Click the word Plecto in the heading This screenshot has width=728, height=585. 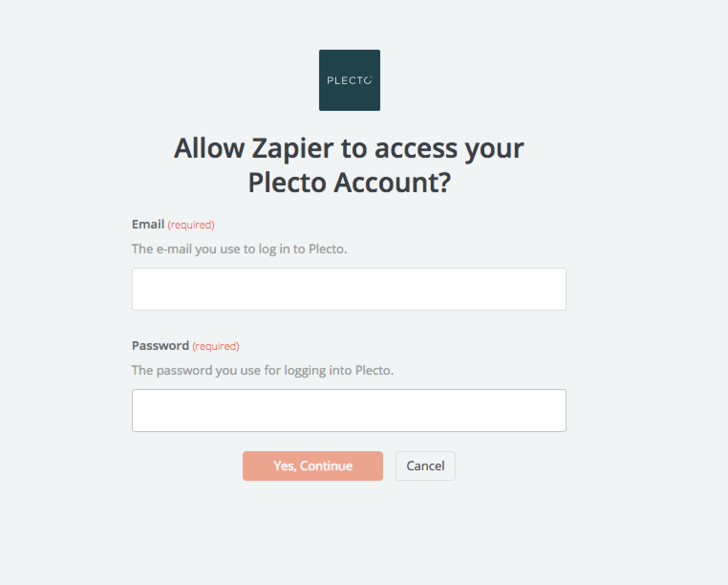pyautogui.click(x=287, y=182)
